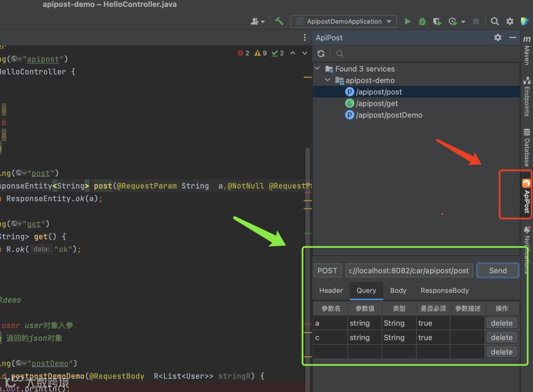Click parameter name cell 'a'
Screen dimensions: 533x392
pos(330,323)
